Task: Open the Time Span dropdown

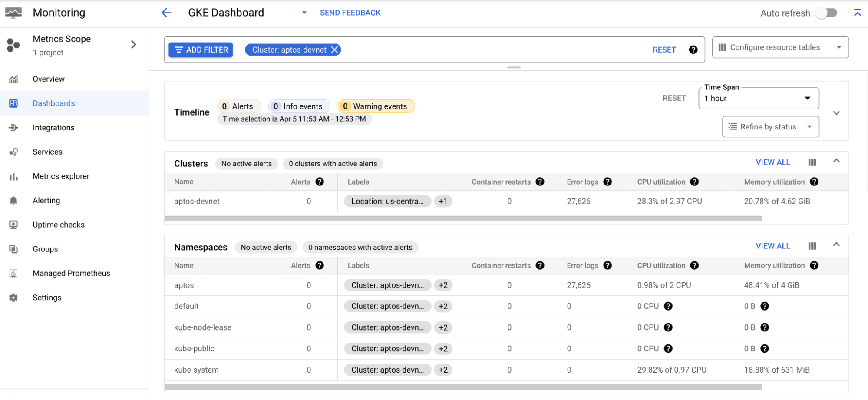Action: coord(758,98)
